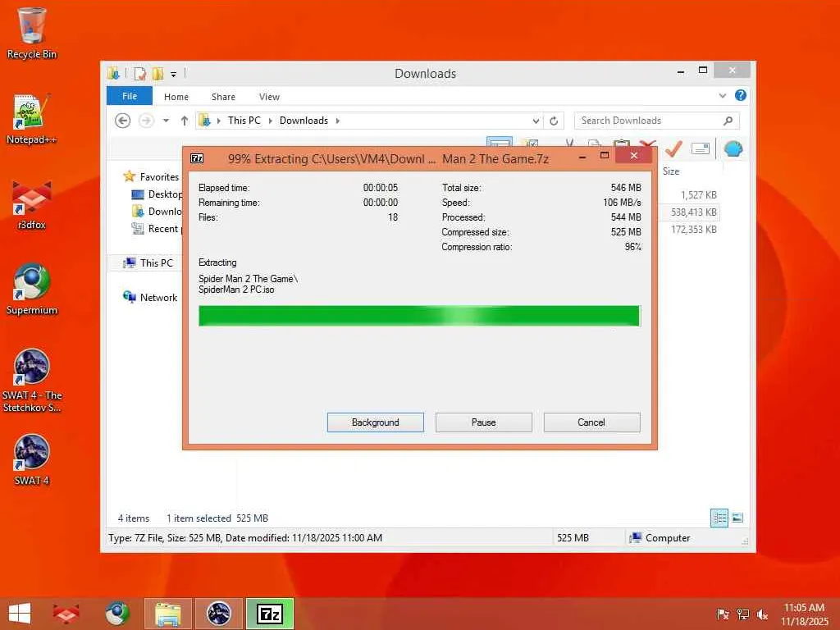Open the Notepad++ desktop shortcut

click(32, 119)
